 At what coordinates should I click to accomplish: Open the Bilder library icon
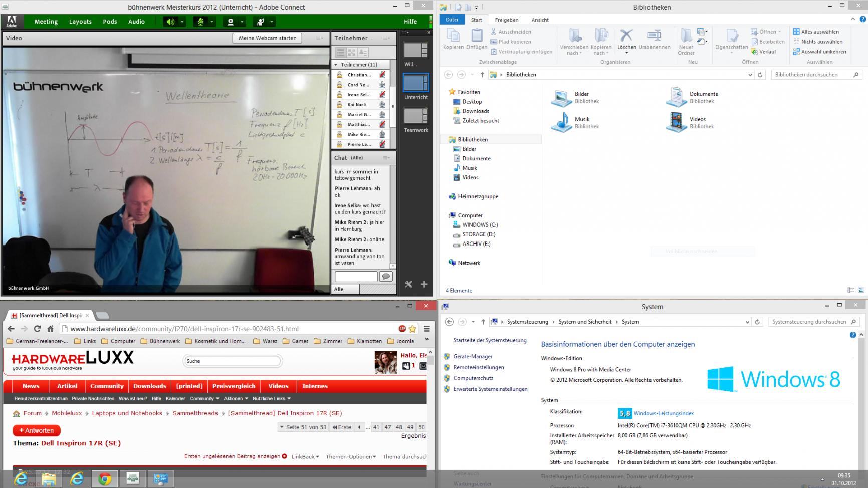(561, 97)
